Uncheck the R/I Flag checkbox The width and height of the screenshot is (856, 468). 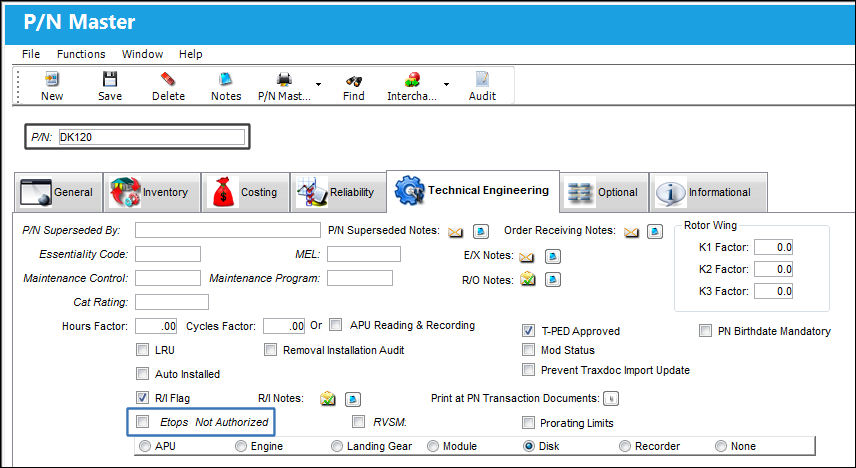click(142, 398)
